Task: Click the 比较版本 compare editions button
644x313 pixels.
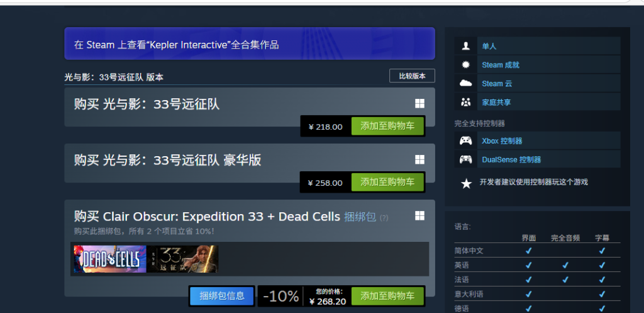Action: click(x=412, y=76)
